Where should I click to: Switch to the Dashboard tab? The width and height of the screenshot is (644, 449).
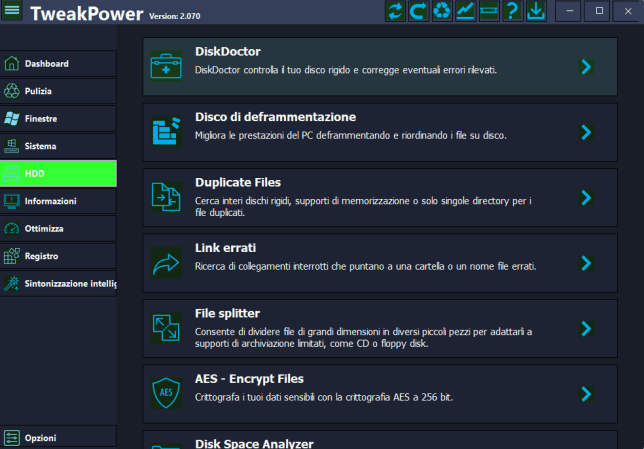click(58, 64)
